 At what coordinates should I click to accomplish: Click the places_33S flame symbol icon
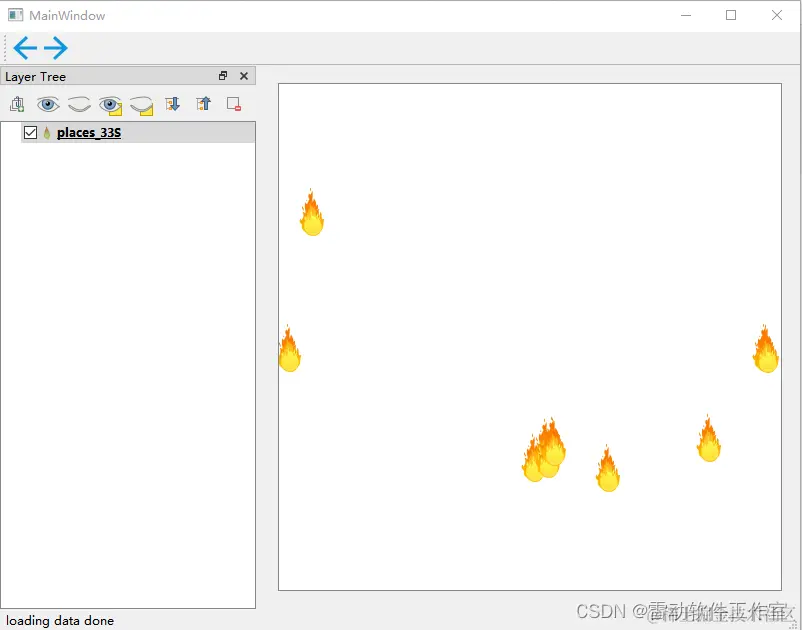(47, 133)
